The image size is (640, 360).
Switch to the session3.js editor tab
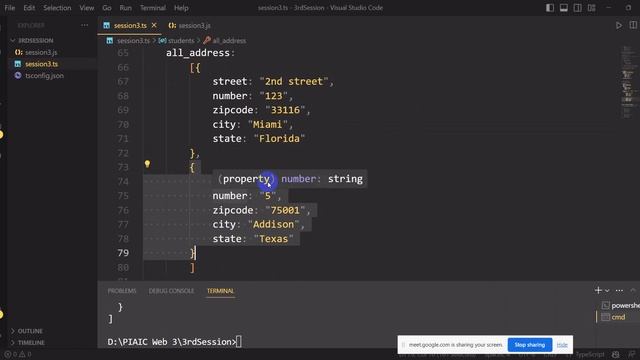(189, 25)
